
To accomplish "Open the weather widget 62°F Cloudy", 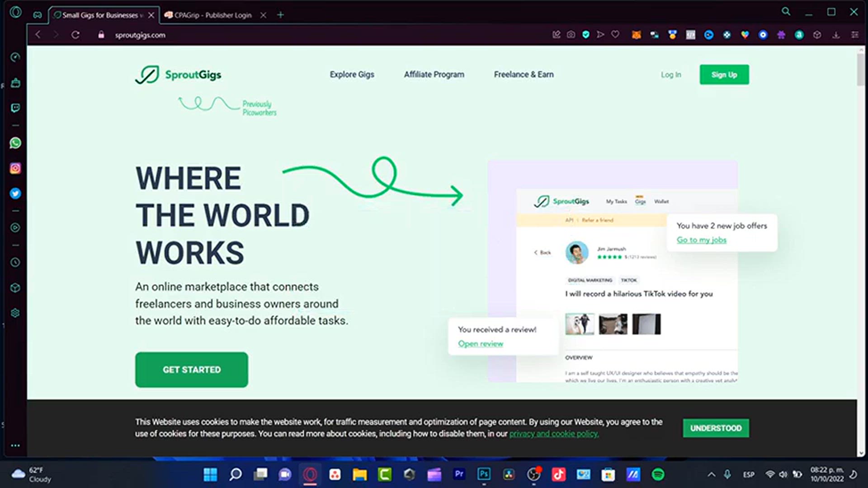I will tap(32, 474).
